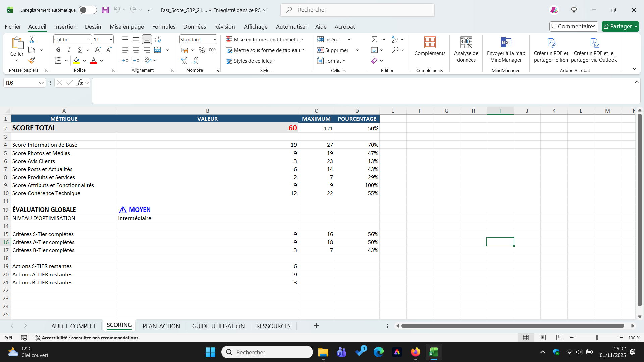The image size is (644, 362).
Task: Open the font name dropdown
Action: point(89,39)
